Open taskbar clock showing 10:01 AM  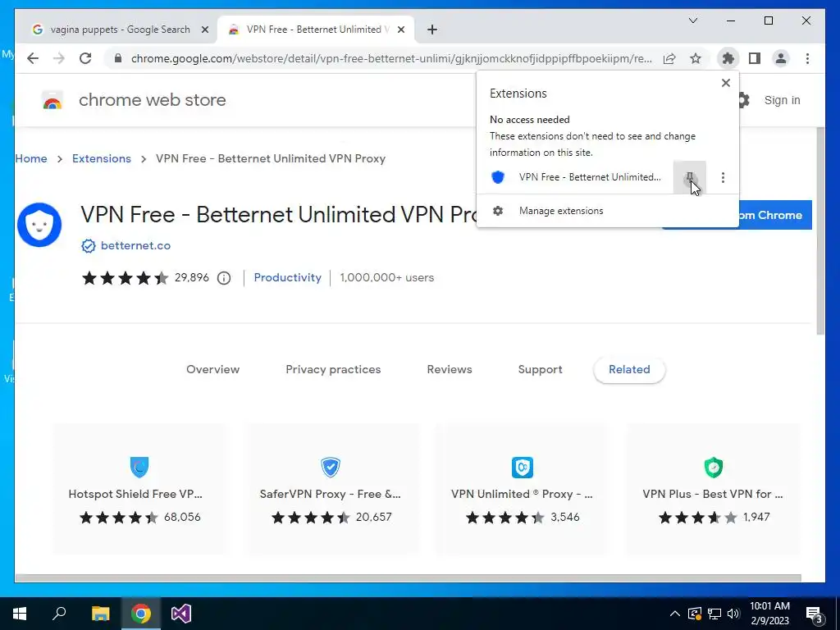click(x=769, y=614)
